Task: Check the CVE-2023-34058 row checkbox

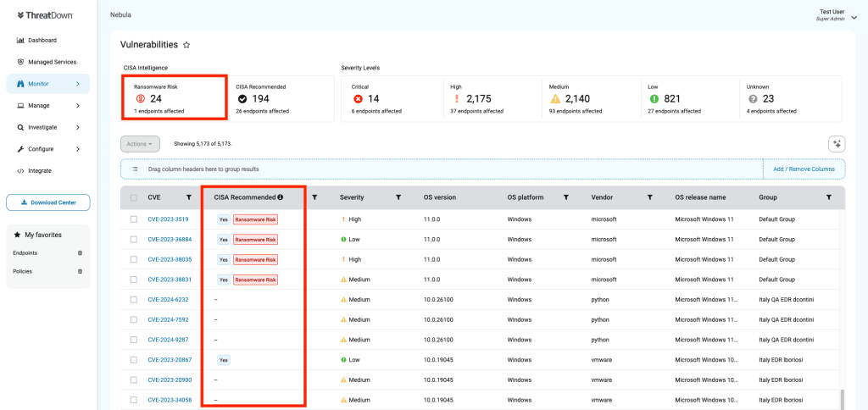Action: (x=133, y=400)
